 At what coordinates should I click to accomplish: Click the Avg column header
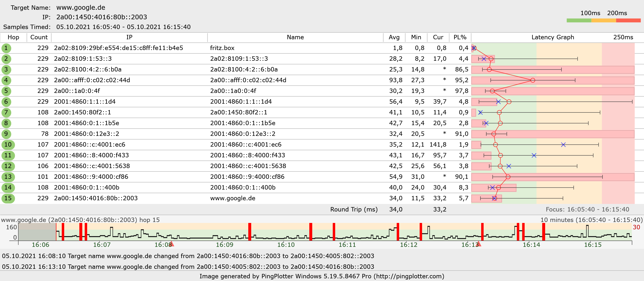394,37
